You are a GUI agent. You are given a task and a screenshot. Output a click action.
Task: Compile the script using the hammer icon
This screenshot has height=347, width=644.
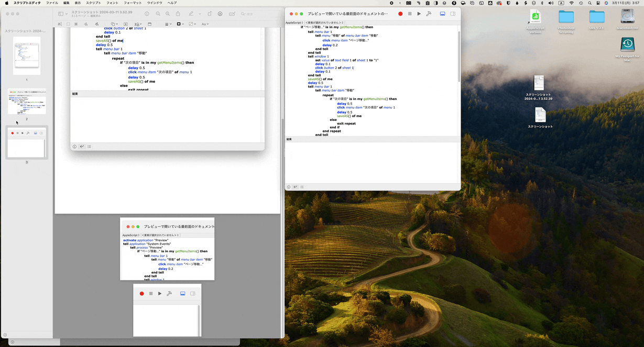point(429,14)
